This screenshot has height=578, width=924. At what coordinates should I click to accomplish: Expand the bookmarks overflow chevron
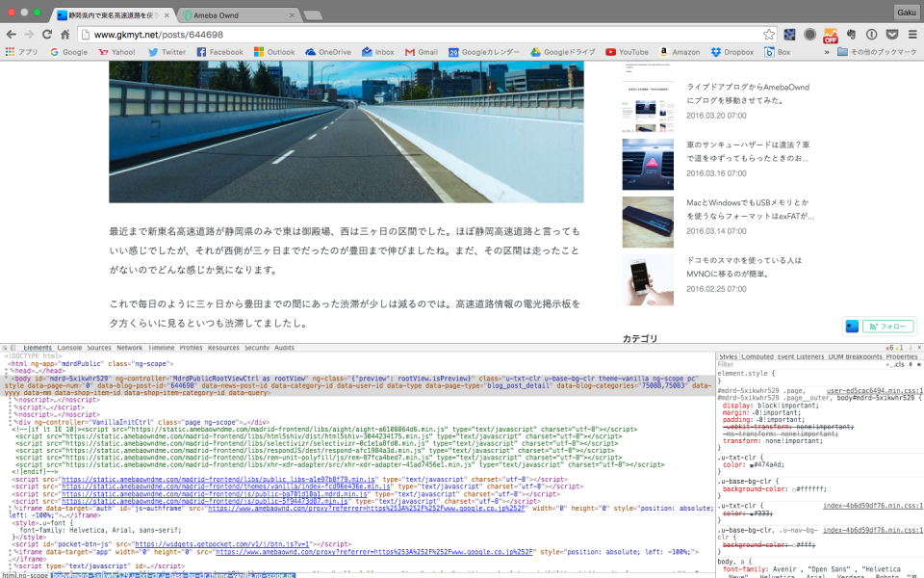point(826,52)
